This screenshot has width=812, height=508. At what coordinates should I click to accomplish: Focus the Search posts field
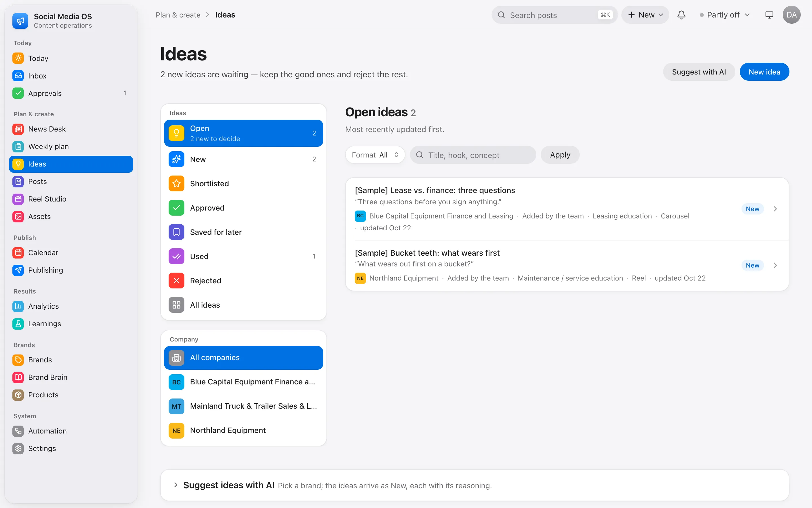point(554,15)
